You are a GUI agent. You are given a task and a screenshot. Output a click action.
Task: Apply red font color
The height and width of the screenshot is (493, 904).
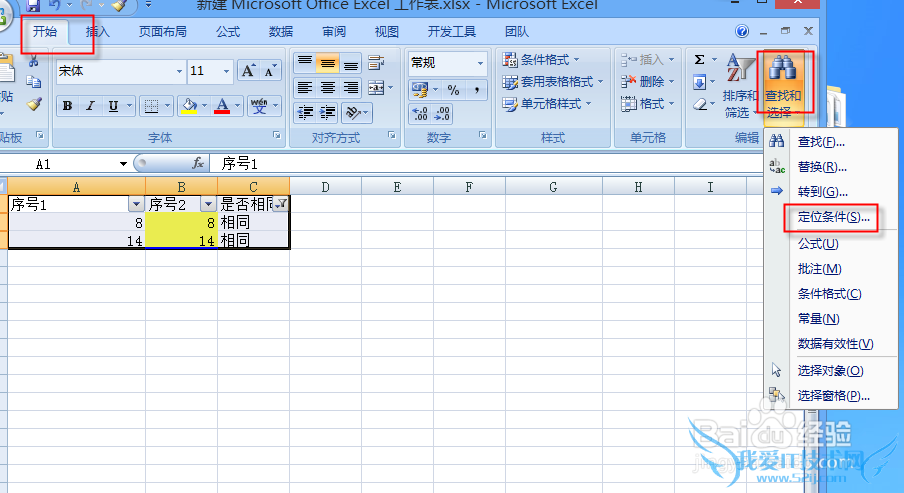coord(222,106)
